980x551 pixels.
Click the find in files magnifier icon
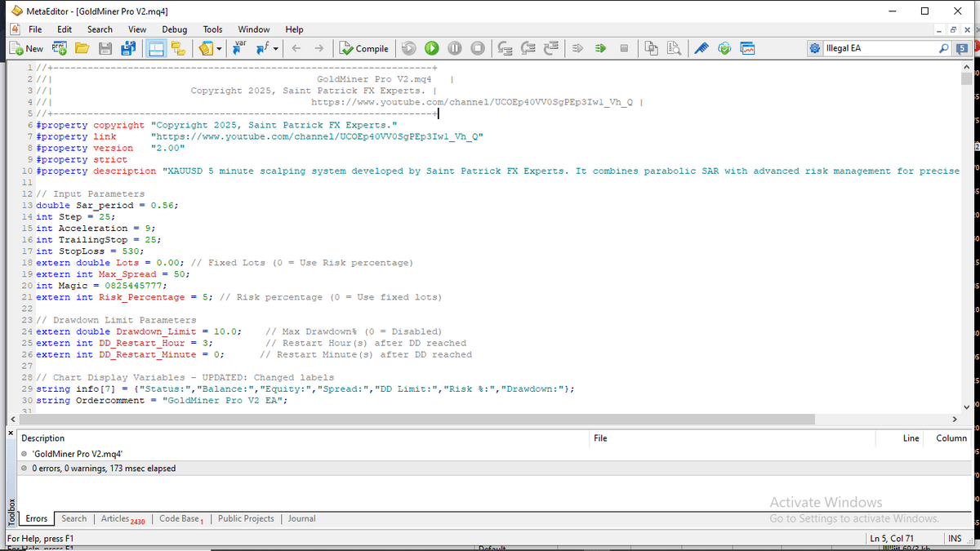674,48
